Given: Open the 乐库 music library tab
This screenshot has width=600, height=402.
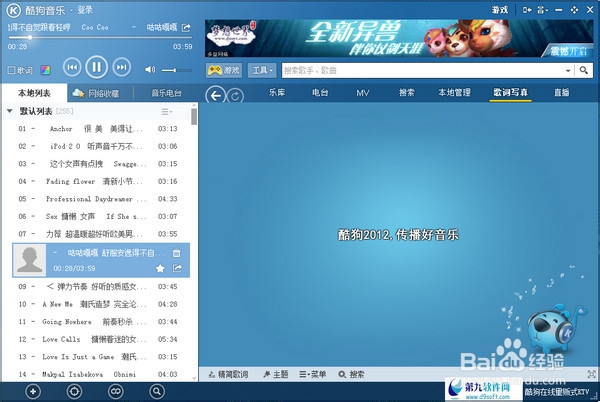Looking at the screenshot, I should click(x=277, y=93).
